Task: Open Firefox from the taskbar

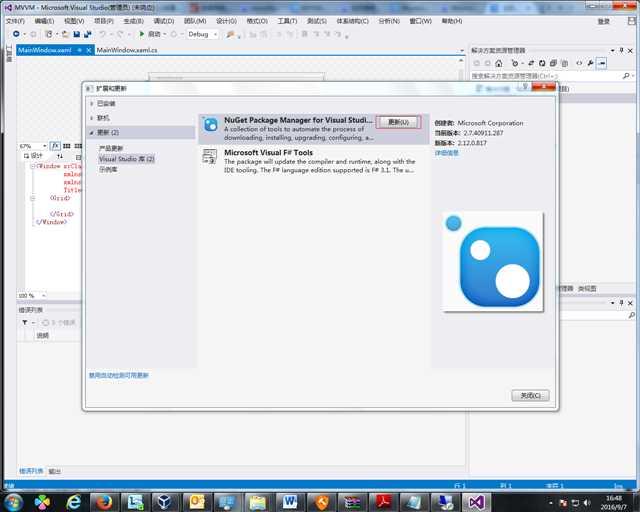Action: tap(104, 502)
